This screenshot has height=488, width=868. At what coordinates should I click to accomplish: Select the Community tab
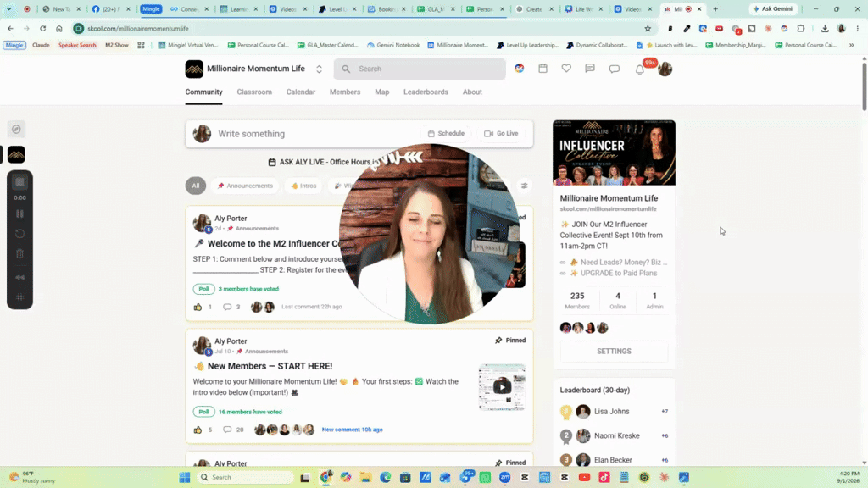[x=203, y=91]
